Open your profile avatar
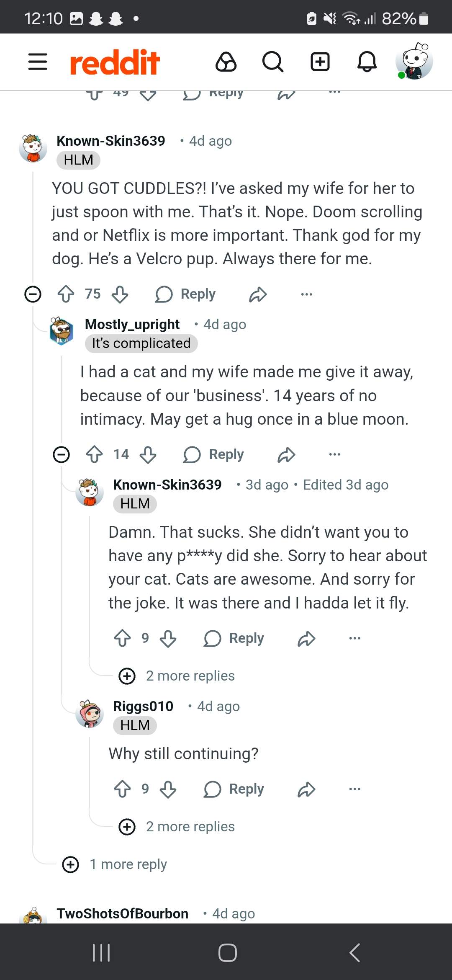This screenshot has height=980, width=452. pyautogui.click(x=414, y=62)
